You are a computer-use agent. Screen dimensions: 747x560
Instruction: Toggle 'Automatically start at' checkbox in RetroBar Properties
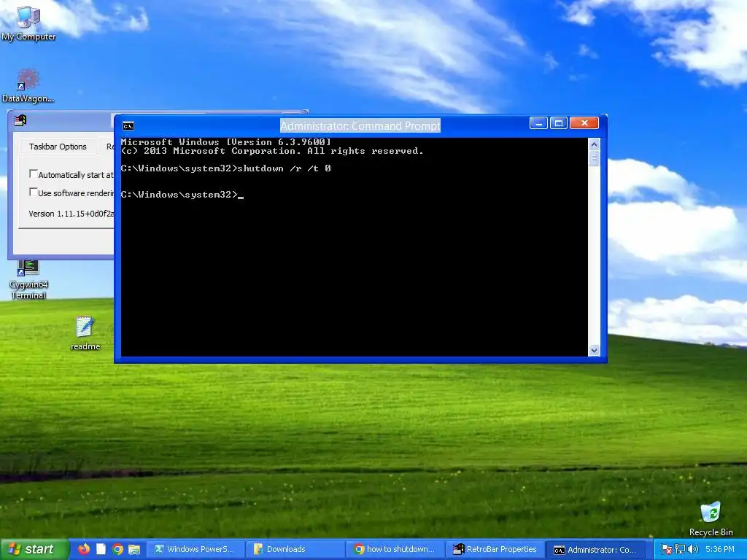coord(34,174)
